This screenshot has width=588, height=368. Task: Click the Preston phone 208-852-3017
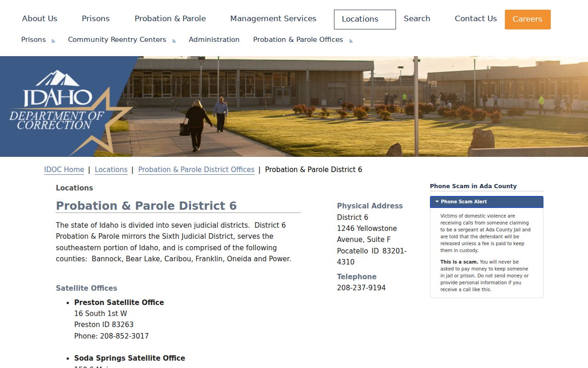(x=124, y=336)
